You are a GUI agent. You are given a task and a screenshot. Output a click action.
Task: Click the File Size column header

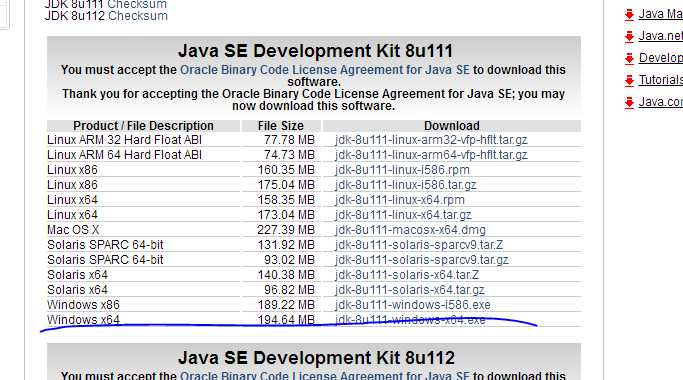click(x=281, y=126)
